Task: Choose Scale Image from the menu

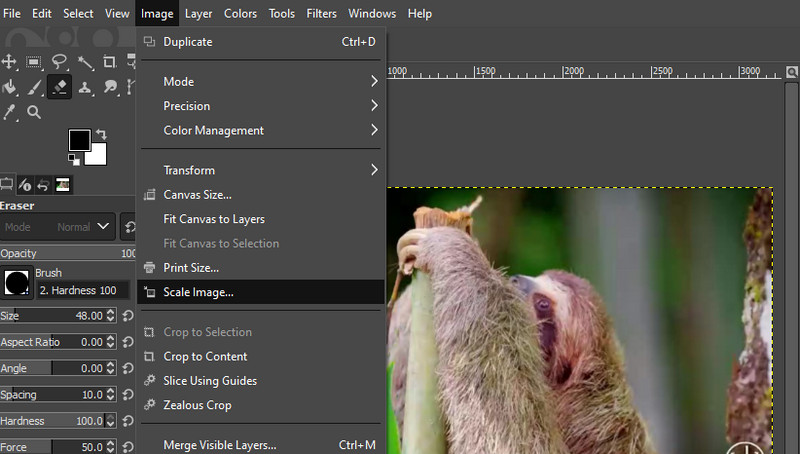Action: tap(198, 292)
